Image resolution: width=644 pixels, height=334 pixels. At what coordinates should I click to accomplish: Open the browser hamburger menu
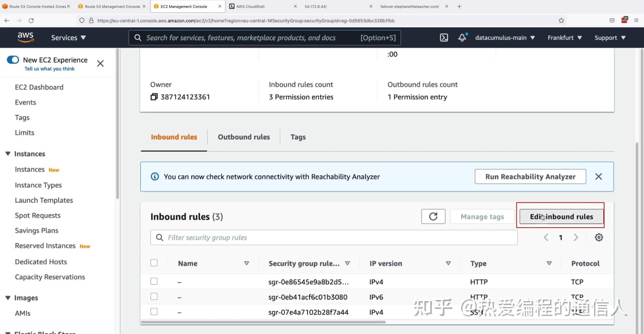(636, 20)
